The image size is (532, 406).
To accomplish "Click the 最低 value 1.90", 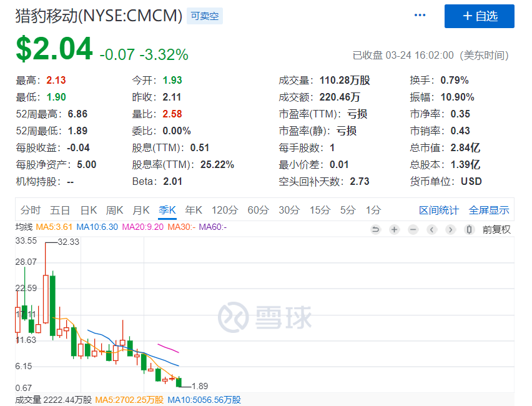I will pyautogui.click(x=56, y=97).
